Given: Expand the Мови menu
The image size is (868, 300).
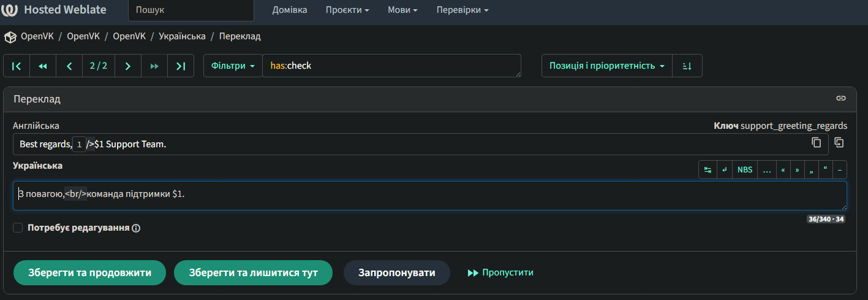Looking at the screenshot, I should pos(402,10).
